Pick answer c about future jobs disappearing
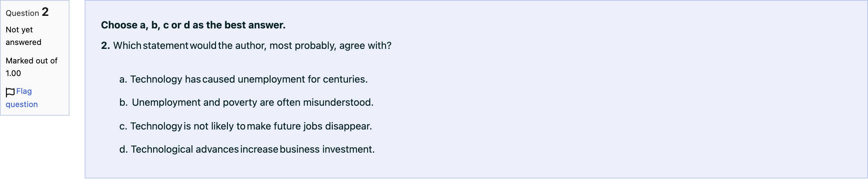Viewport: 868px width, 189px height. pos(246,127)
